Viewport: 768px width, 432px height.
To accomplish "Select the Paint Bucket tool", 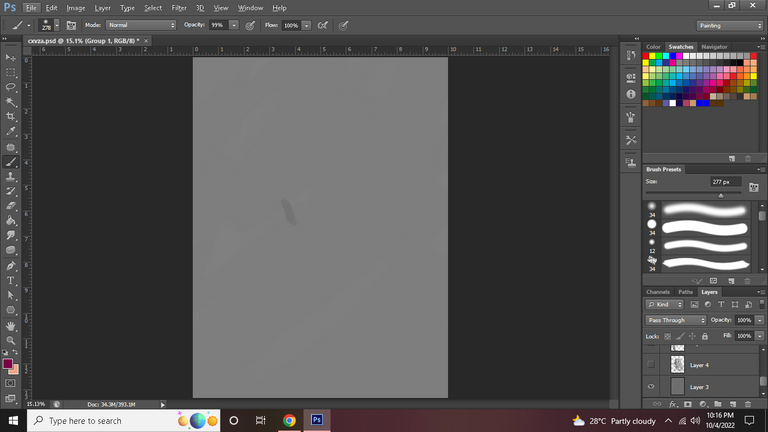I will [10, 220].
